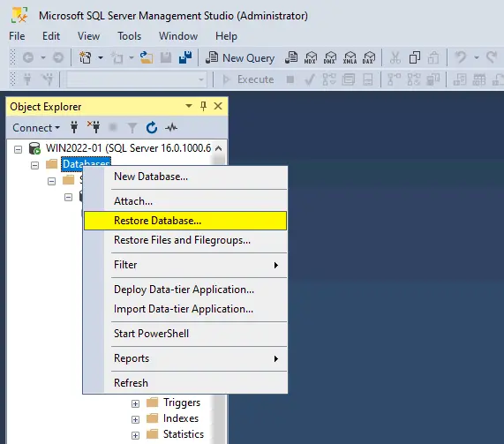504x444 pixels.
Task: Select Restore Database... menu entry
Action: tap(185, 221)
